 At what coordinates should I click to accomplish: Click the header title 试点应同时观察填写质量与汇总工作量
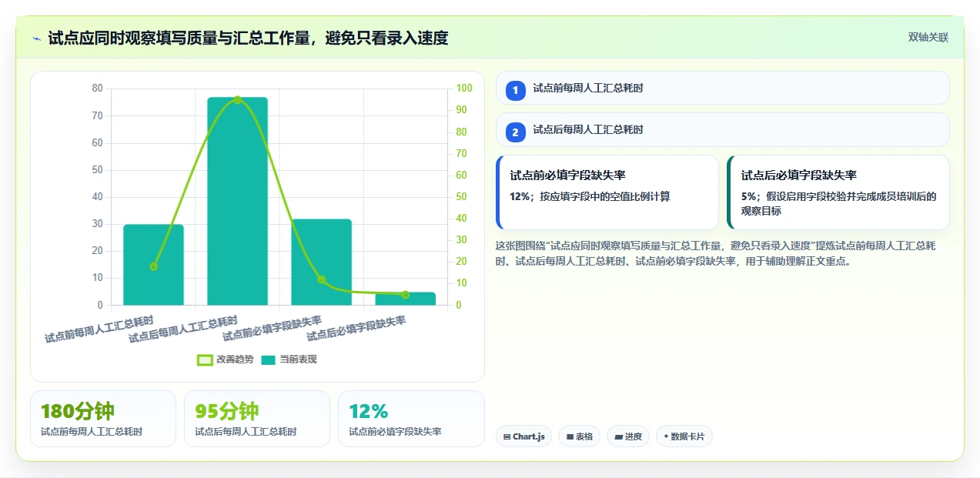pos(248,38)
